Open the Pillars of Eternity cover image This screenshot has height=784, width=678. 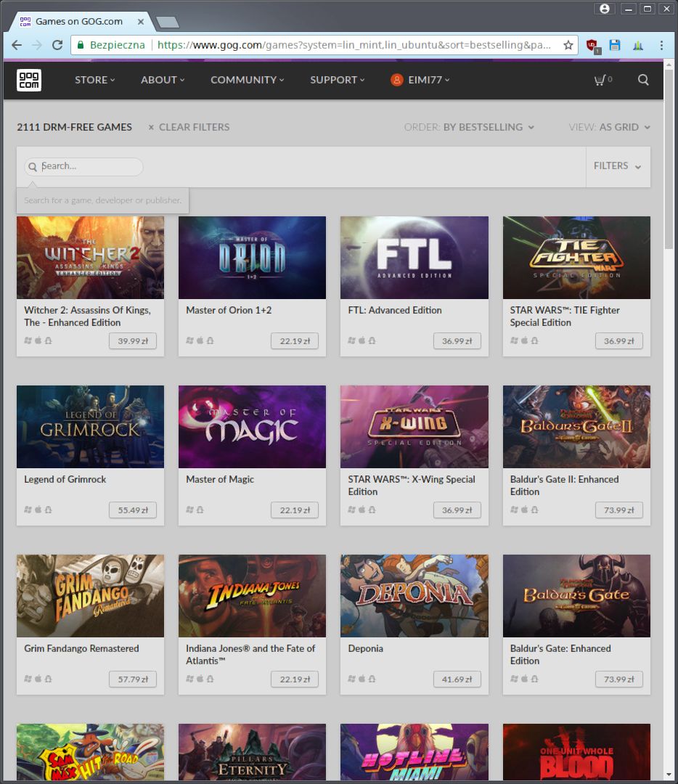pyautogui.click(x=252, y=752)
